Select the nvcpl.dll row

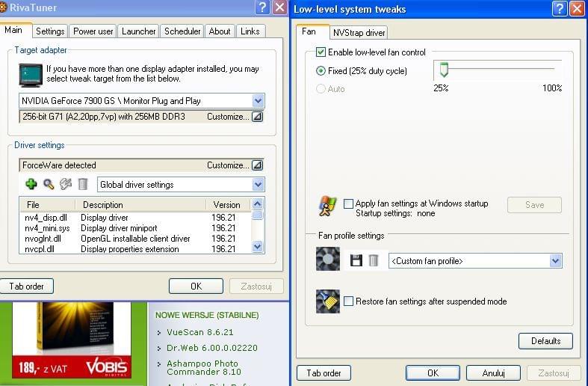(135, 249)
